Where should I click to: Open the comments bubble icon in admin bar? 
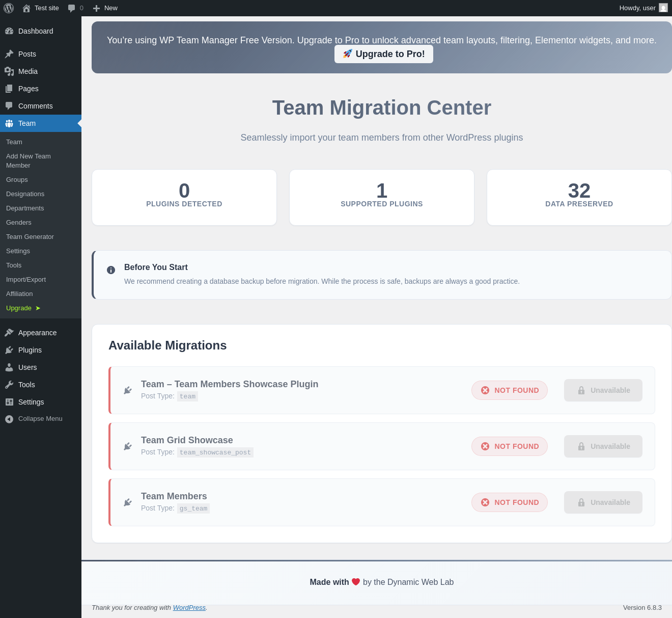(x=72, y=8)
